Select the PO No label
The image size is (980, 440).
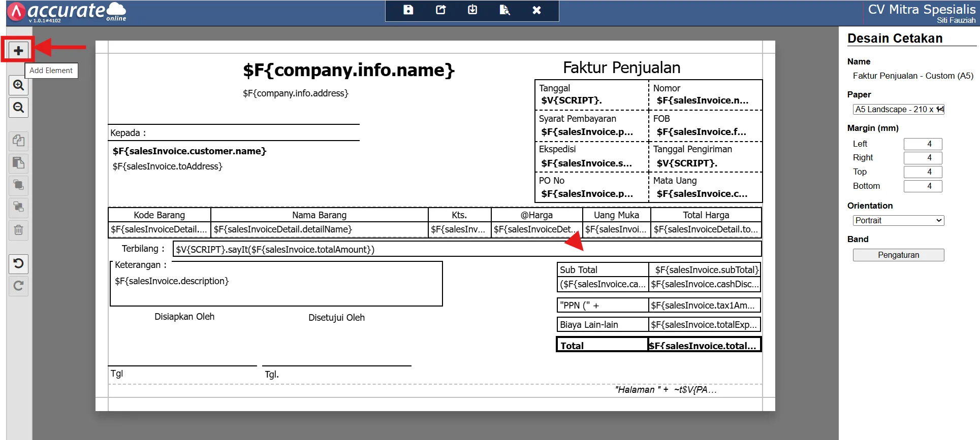(552, 181)
